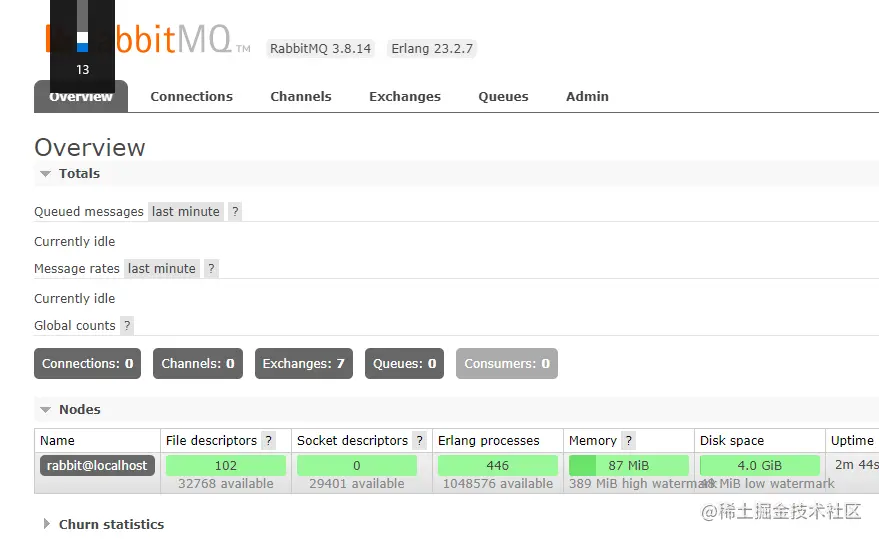
Task: Click the Overview page heading
Action: coord(90,148)
